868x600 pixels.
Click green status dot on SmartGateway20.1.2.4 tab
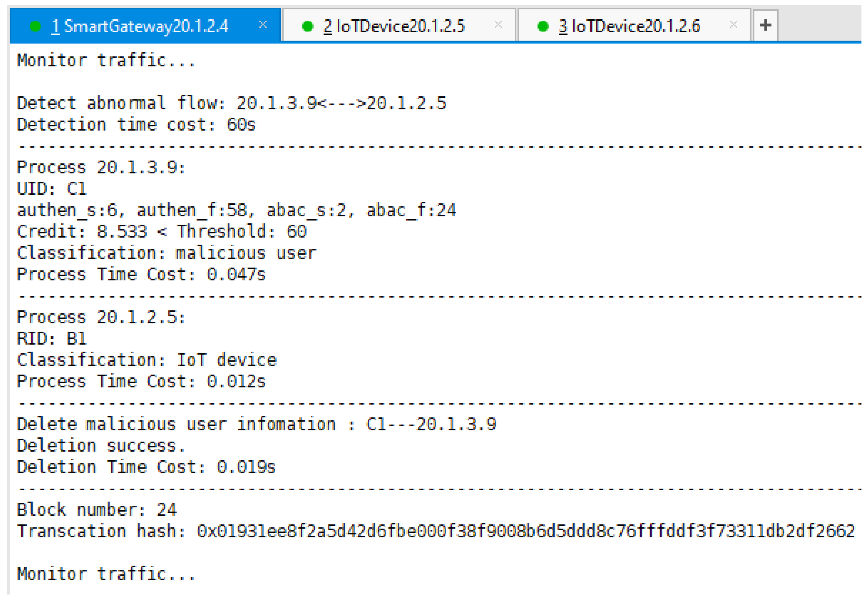point(35,26)
